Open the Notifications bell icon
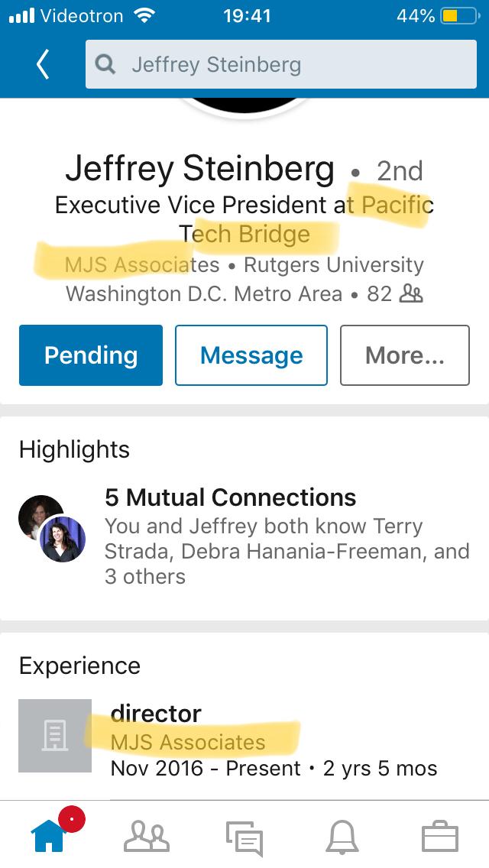This screenshot has width=489, height=868. coord(342,837)
